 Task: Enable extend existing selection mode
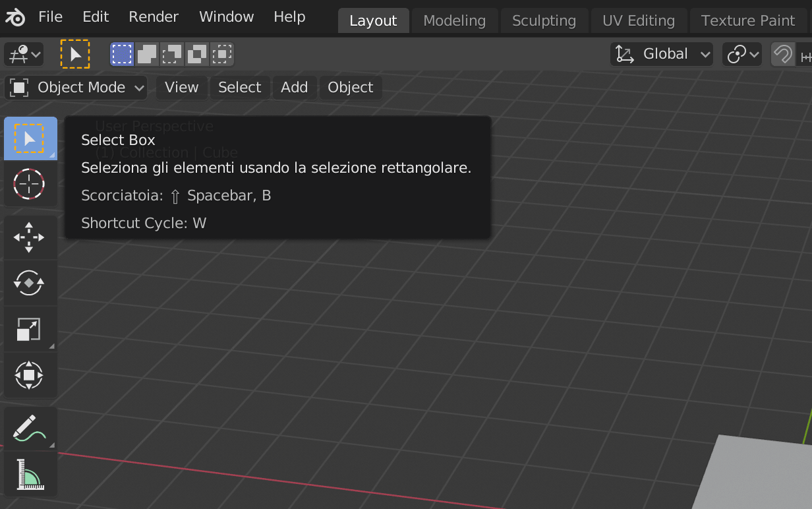pyautogui.click(x=147, y=54)
